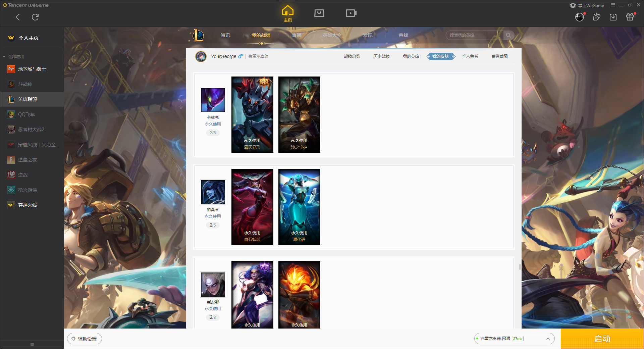Refresh the page with the reload icon
Image resolution: width=644 pixels, height=349 pixels.
pos(35,17)
